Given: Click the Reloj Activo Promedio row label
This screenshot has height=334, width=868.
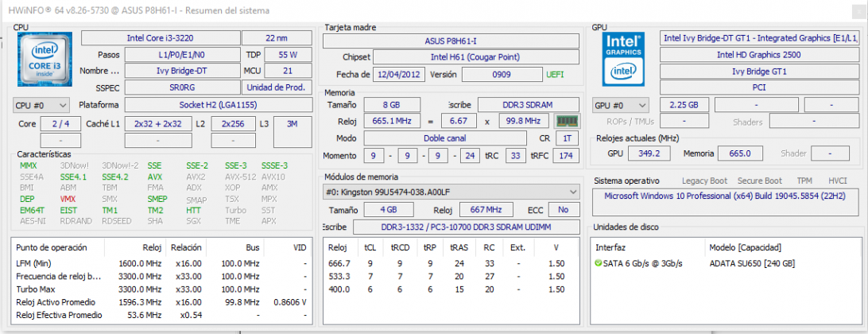Looking at the screenshot, I should (x=56, y=302).
